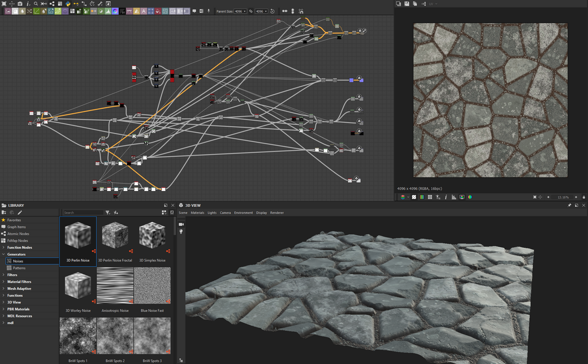Select the 3D Worley Noise thumbnail
The height and width of the screenshot is (364, 588).
coord(78,285)
